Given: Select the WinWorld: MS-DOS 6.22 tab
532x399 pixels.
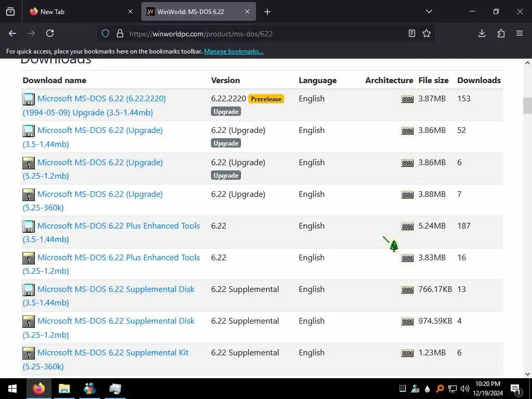Looking at the screenshot, I should point(198,12).
